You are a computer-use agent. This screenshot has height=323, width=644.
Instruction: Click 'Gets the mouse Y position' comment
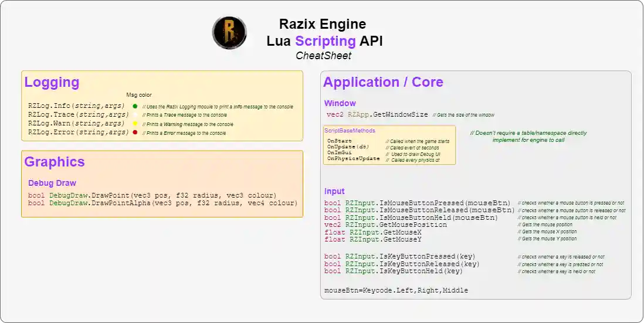tap(547, 239)
